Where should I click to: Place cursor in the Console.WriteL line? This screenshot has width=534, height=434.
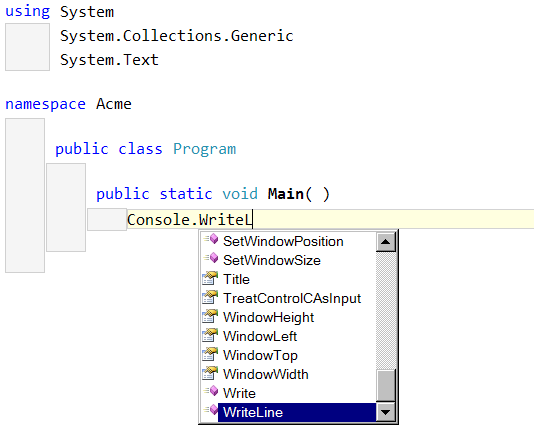point(330,219)
